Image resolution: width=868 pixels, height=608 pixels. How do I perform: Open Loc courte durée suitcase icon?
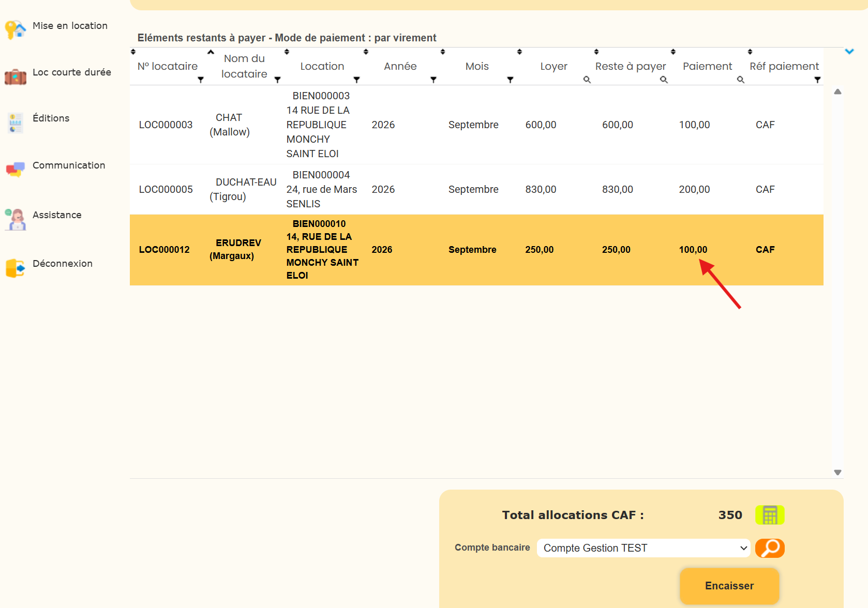(15, 77)
